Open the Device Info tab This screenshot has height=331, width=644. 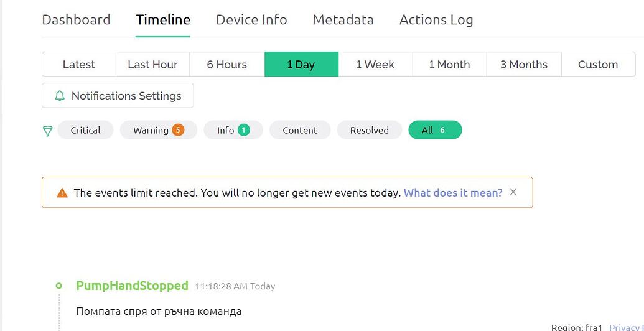[251, 20]
